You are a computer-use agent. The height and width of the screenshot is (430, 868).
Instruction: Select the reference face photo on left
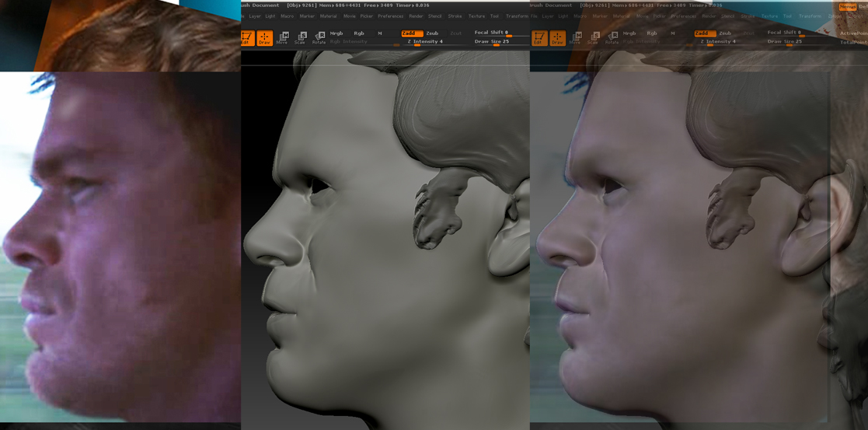[120, 246]
